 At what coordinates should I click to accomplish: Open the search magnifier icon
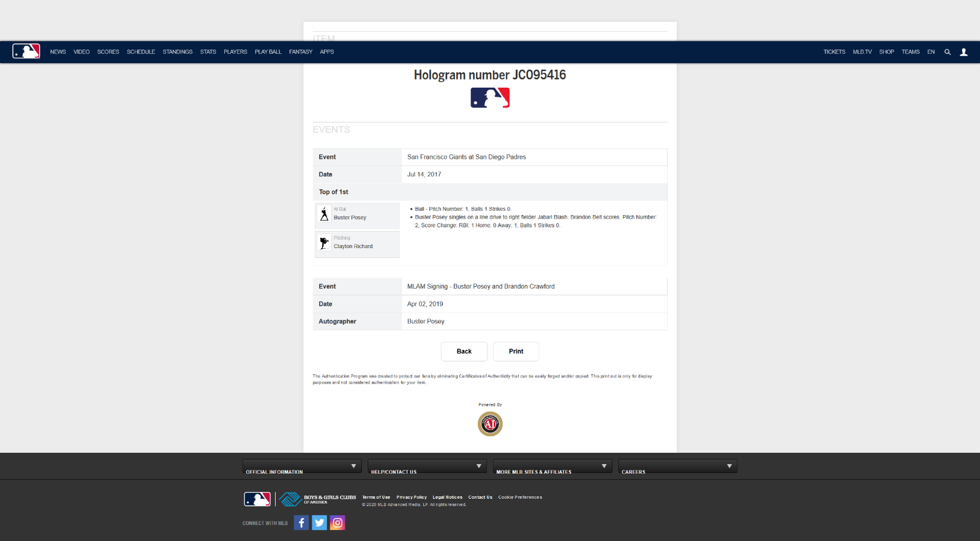[948, 52]
